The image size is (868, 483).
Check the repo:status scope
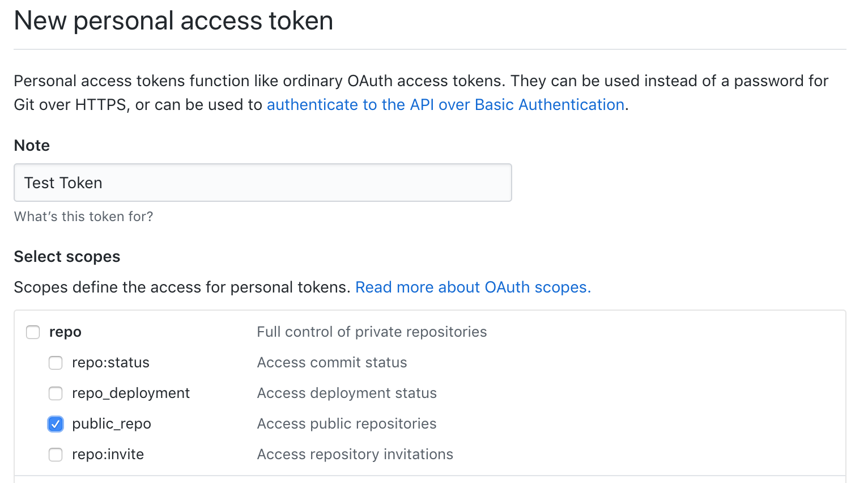point(55,363)
